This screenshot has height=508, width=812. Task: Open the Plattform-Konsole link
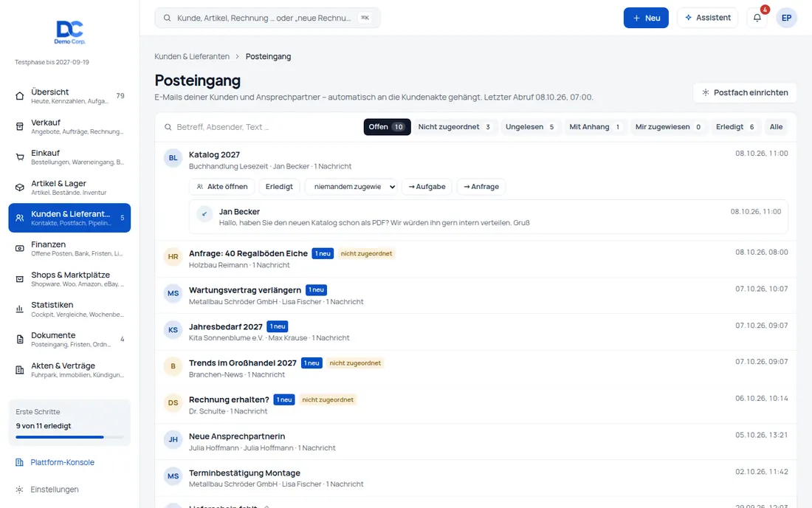pyautogui.click(x=62, y=462)
